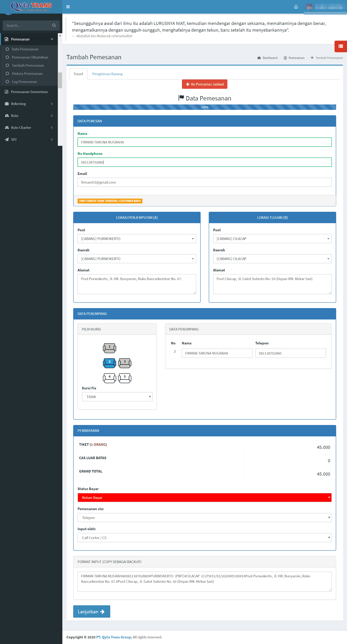Click the sidebar search magnifier icon
This screenshot has width=347, height=644.
pyautogui.click(x=54, y=25)
